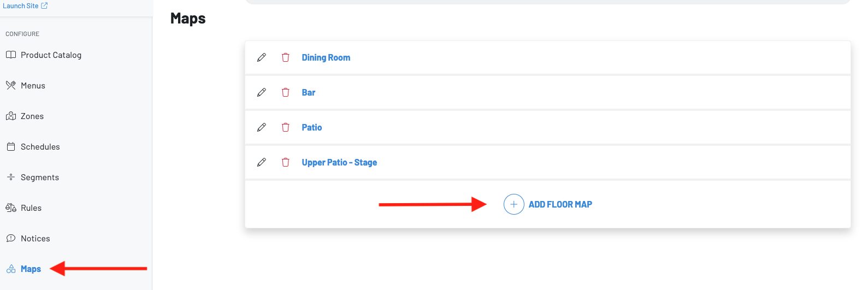Click the plus circle icon to add map
This screenshot has height=290, width=868.
(513, 204)
